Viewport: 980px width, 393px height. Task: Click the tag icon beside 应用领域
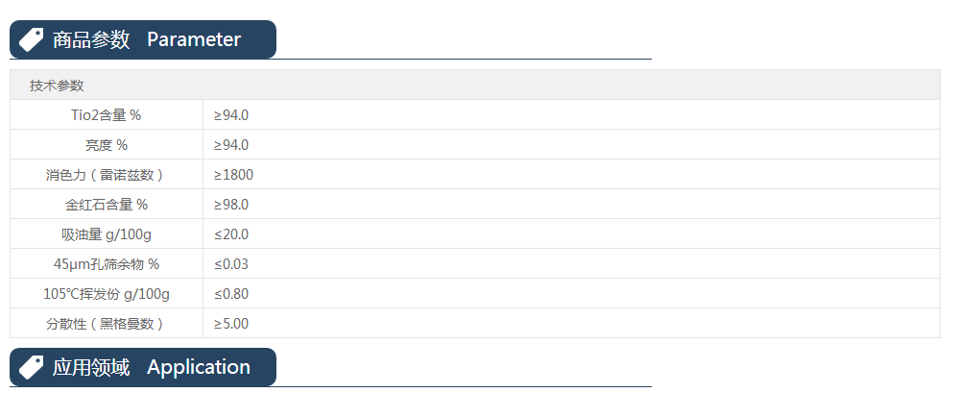pos(32,367)
